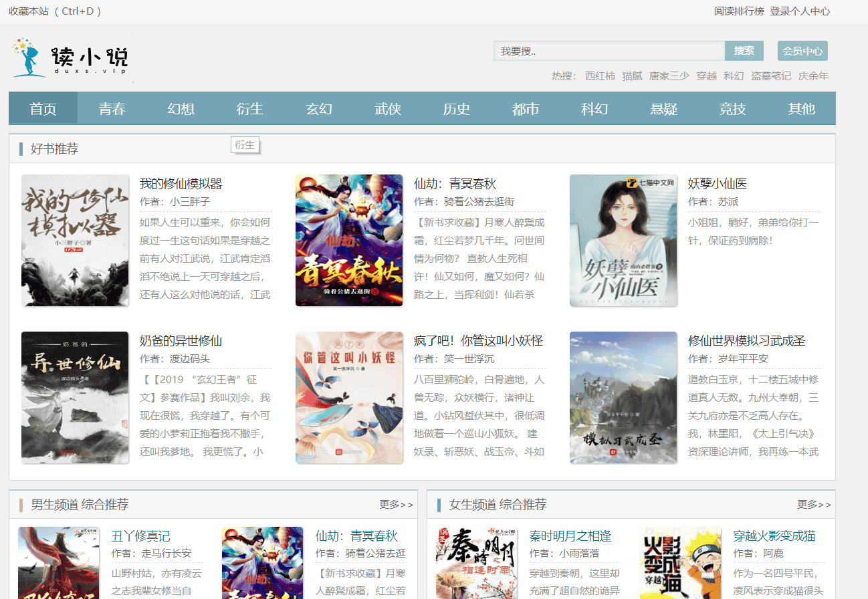This screenshot has width=868, height=599.
Task: Open the 衍生 category menu
Action: (250, 108)
